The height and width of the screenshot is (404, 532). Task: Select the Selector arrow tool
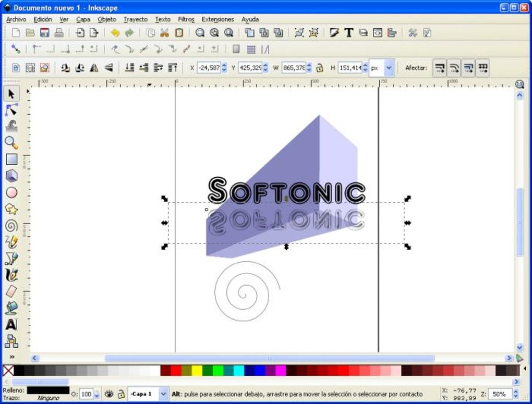point(11,94)
